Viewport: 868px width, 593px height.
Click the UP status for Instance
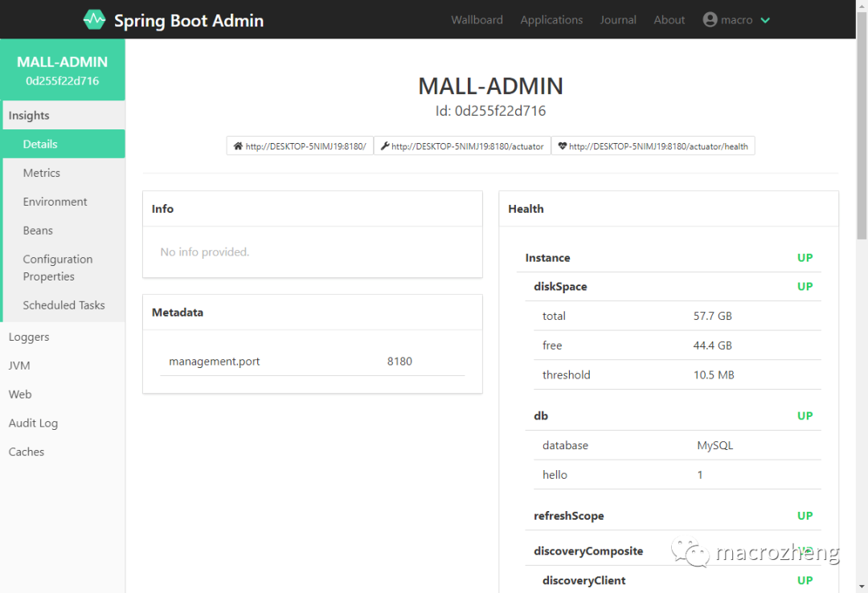[x=805, y=257]
